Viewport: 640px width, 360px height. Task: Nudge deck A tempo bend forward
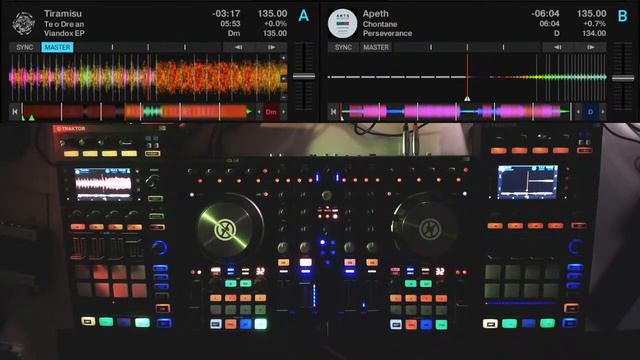pyautogui.click(x=271, y=47)
